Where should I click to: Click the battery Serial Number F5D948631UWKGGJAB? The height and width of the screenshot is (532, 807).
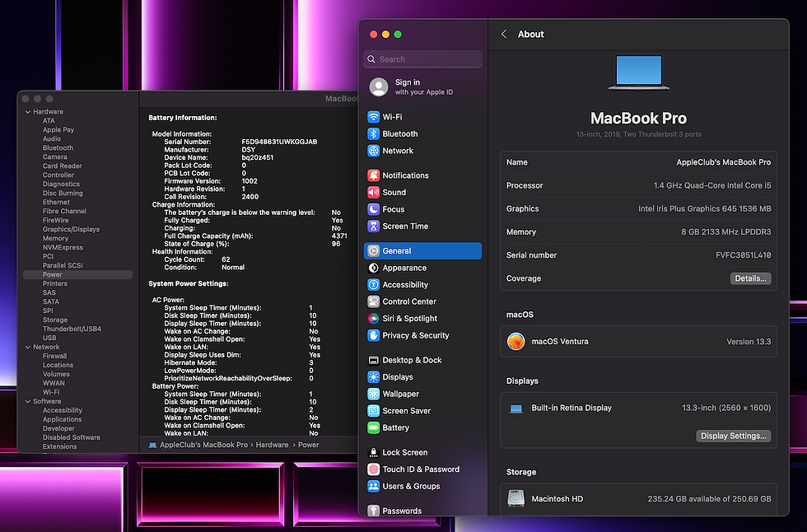pyautogui.click(x=279, y=142)
